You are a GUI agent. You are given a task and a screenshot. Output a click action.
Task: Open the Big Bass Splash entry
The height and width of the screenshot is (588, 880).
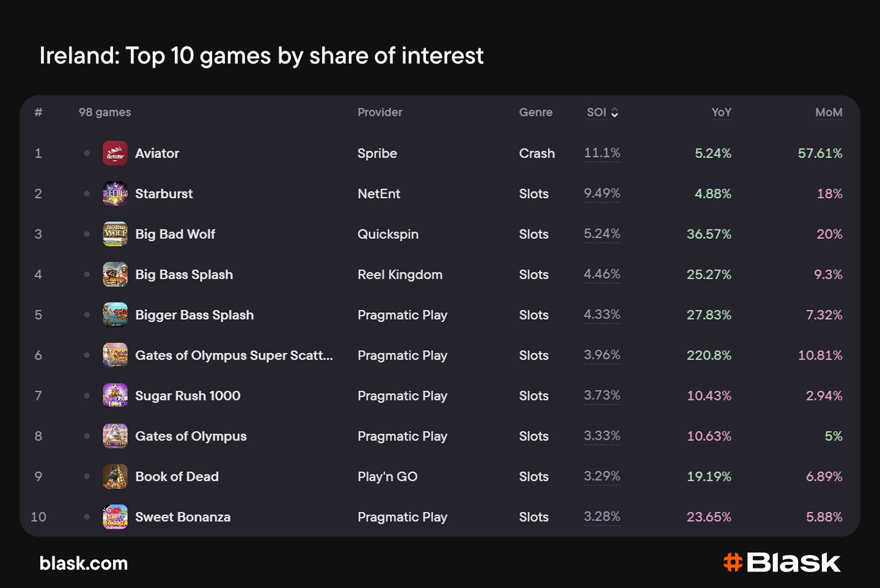click(x=184, y=274)
